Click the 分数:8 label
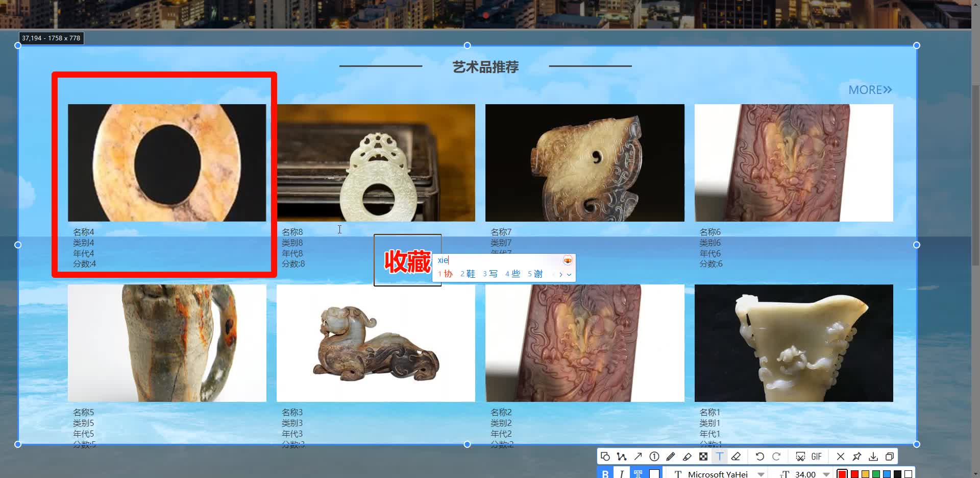 tap(293, 264)
